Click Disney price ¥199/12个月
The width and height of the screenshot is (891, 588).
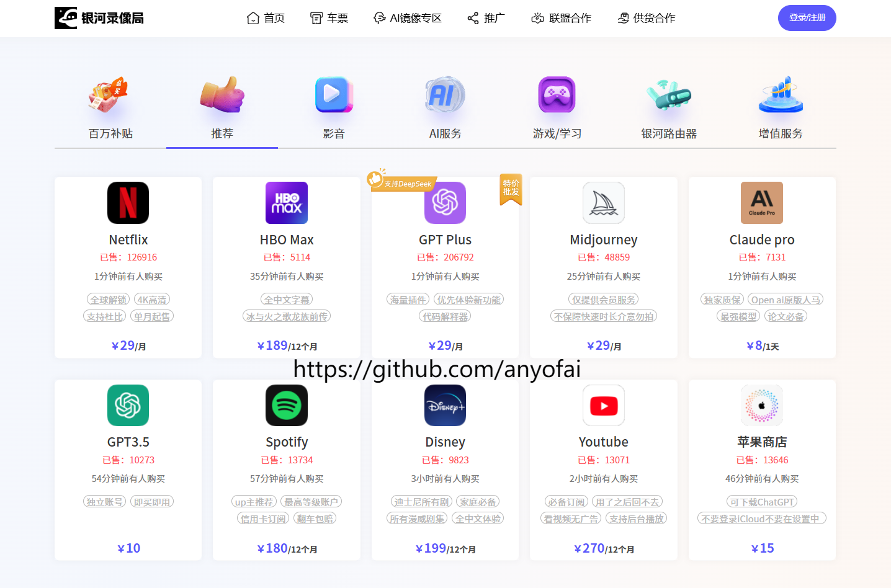pyautogui.click(x=445, y=548)
